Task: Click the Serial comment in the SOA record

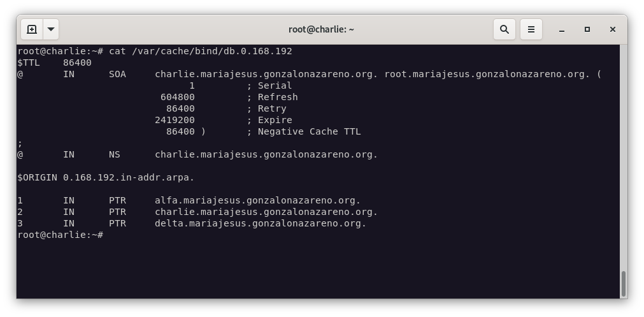Action: click(x=275, y=85)
